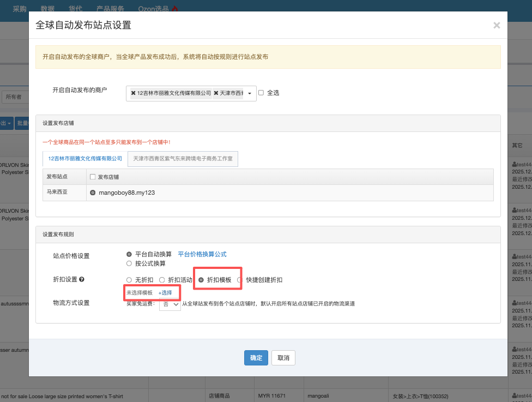Remove the 天津市西 merchant tag
Viewport: 532px width, 402px height.
[x=216, y=93]
